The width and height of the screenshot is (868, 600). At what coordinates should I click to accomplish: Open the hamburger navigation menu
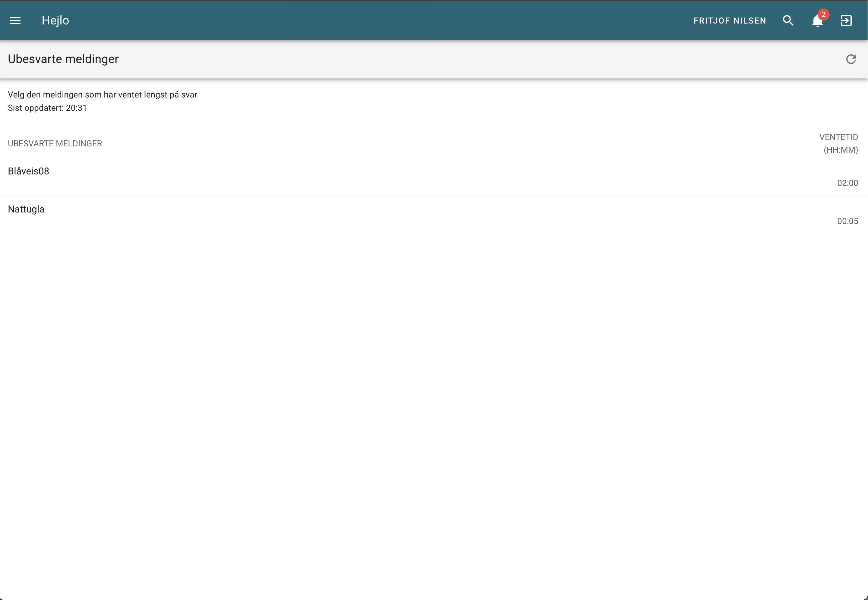click(x=15, y=21)
